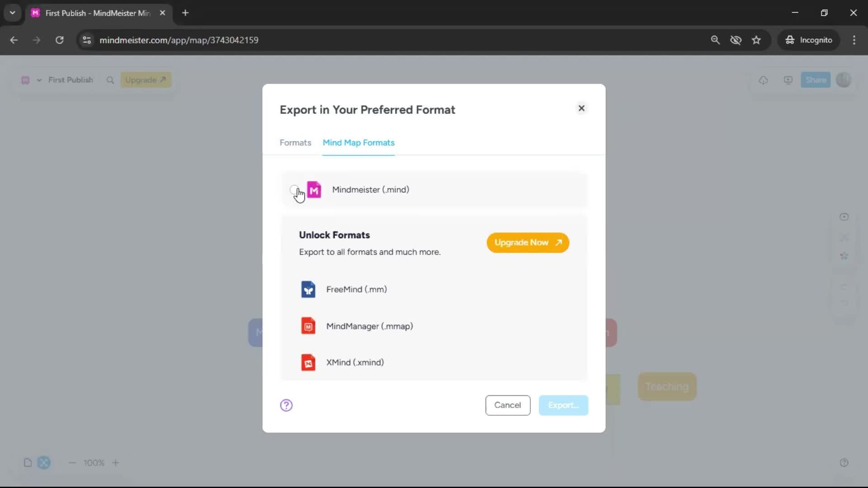Click the XMind (.xmind) label
The height and width of the screenshot is (488, 868).
tap(355, 362)
